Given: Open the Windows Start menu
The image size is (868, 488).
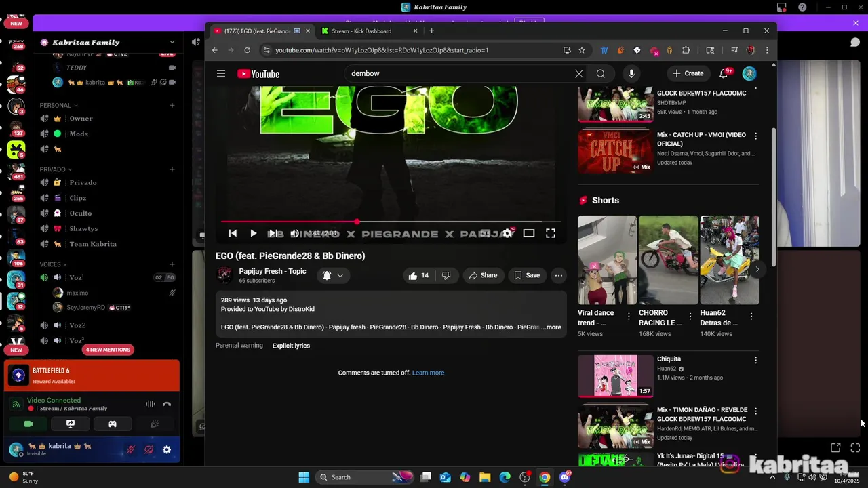Looking at the screenshot, I should [304, 477].
